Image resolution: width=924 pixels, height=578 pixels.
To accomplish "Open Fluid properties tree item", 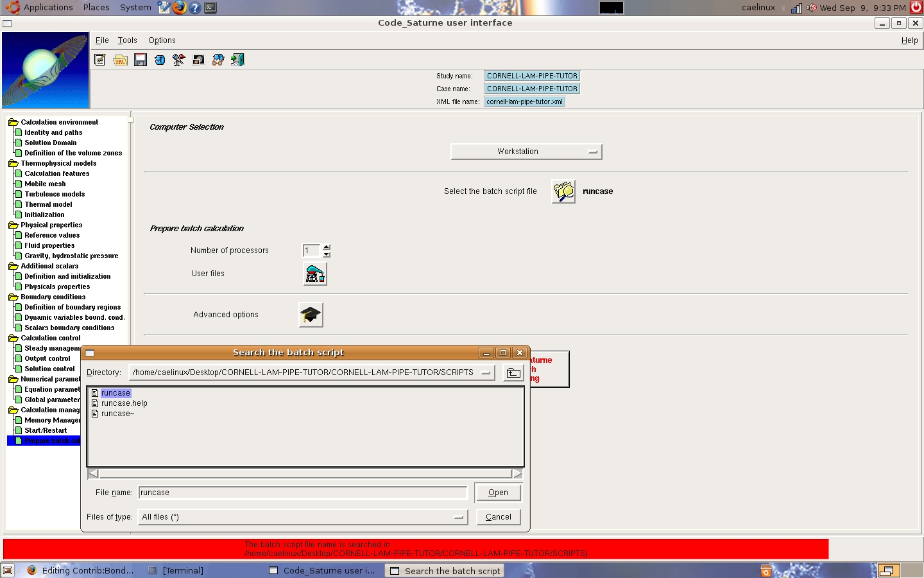I will click(49, 245).
